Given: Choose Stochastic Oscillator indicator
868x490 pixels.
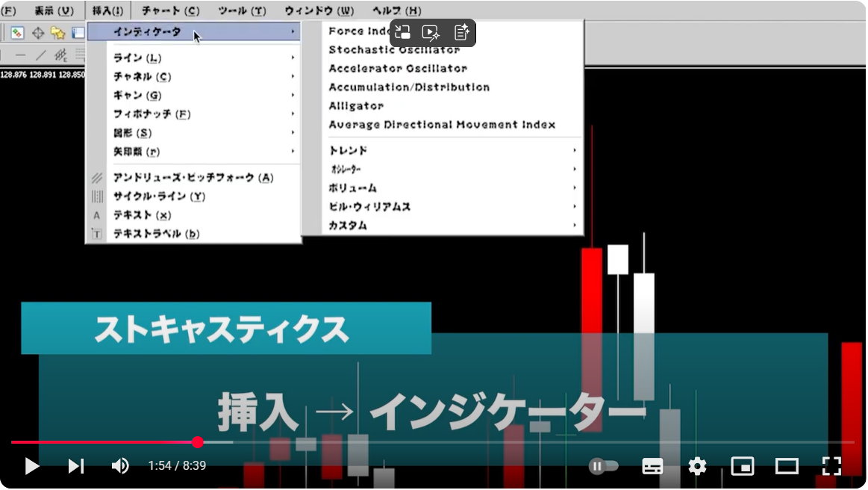Looking at the screenshot, I should point(452,50).
